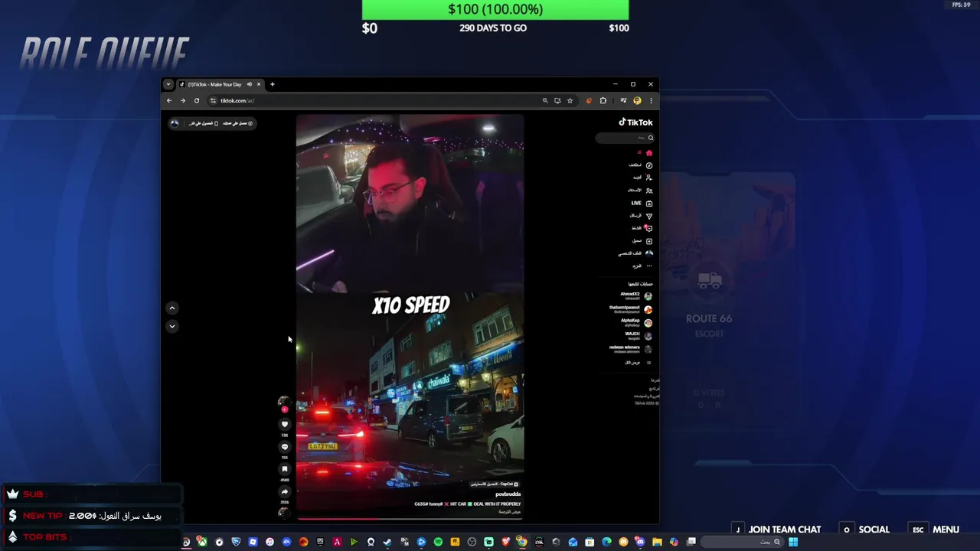Open the media control icon in Chrome toolbar
This screenshot has width=980, height=551.
623,100
